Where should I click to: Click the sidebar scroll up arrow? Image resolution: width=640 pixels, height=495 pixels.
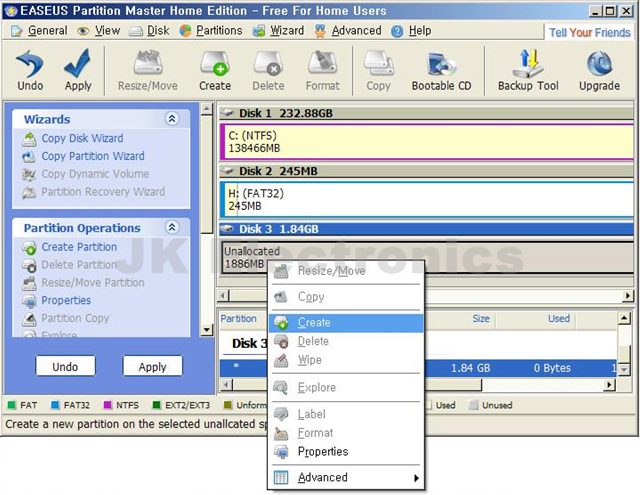point(207,109)
